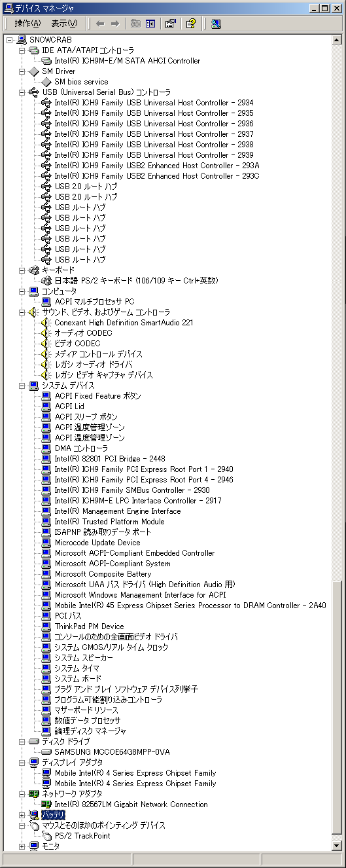This screenshot has height=868, width=346.
Task: Click the USB Host Controller 2934 icon
Action: click(46, 103)
